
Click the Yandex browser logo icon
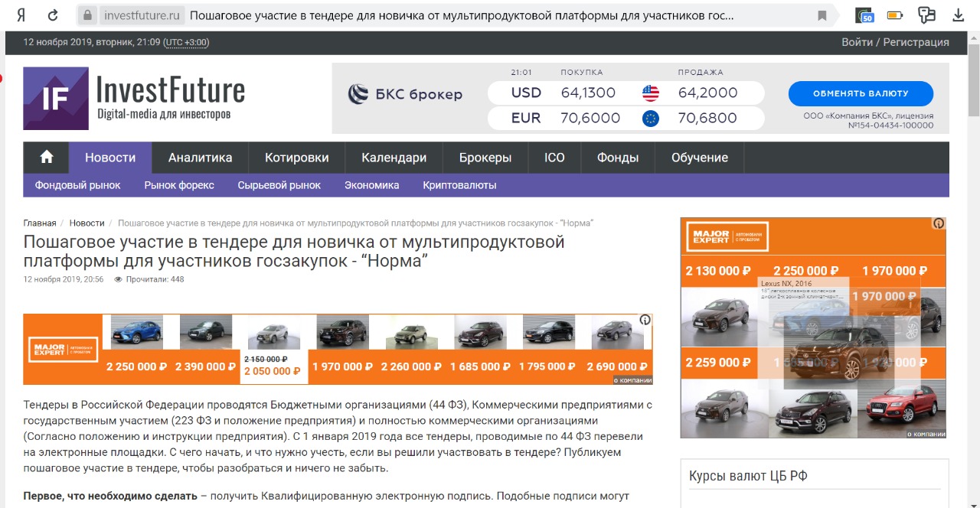(x=20, y=15)
